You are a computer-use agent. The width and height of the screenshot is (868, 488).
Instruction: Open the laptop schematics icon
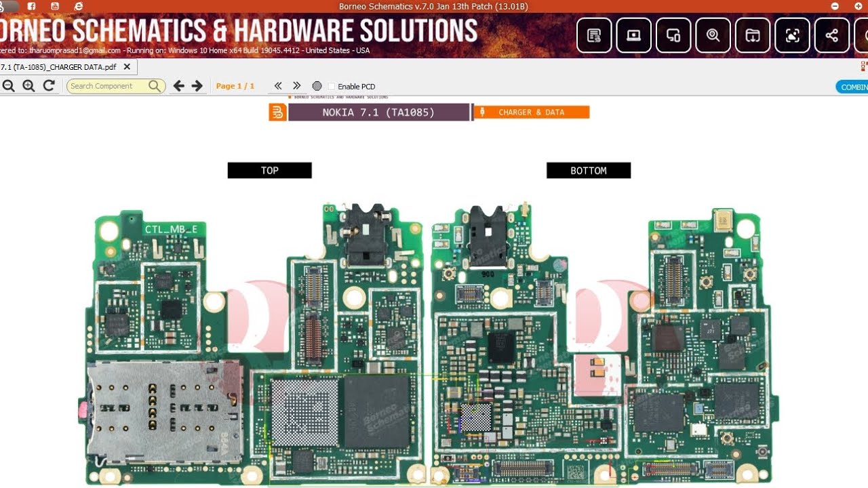point(633,35)
